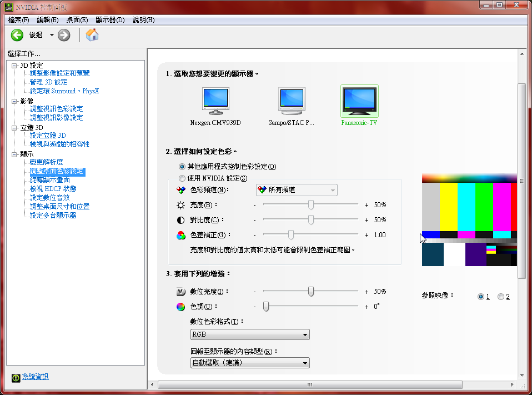
Task: Select the Sampo/STAC monitor icon
Action: [x=291, y=101]
